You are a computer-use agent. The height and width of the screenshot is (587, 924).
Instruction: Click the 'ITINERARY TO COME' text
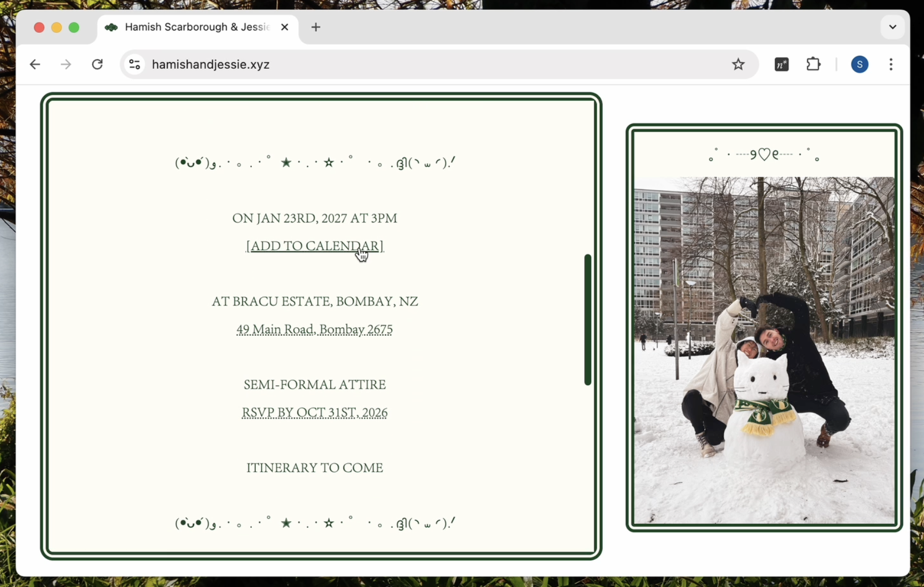click(x=315, y=468)
